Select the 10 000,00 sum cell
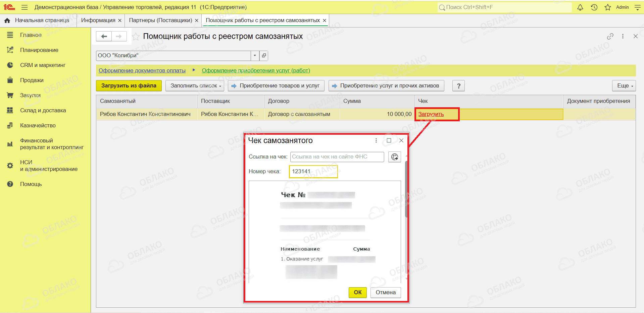Screen dimensions: 644x313 (x=378, y=114)
